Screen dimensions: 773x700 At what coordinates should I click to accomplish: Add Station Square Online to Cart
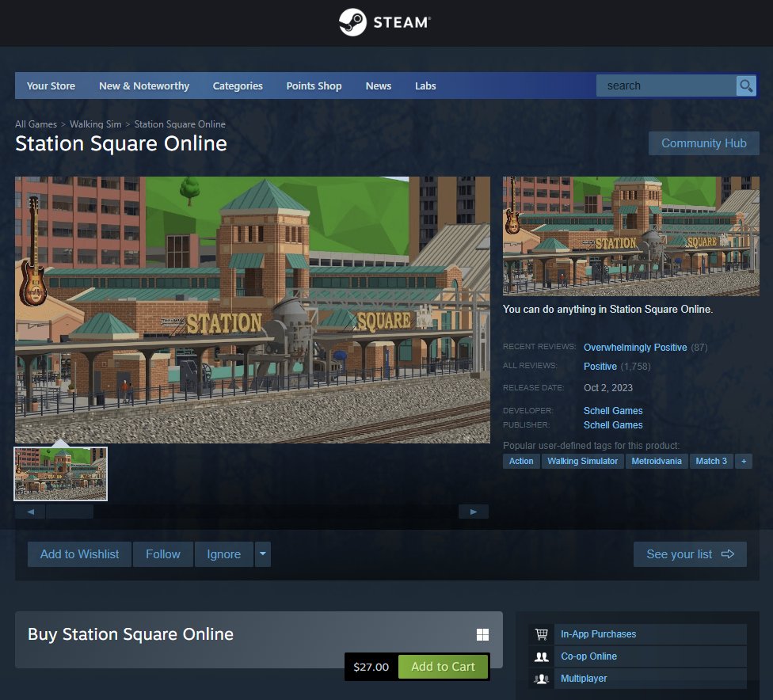(444, 667)
